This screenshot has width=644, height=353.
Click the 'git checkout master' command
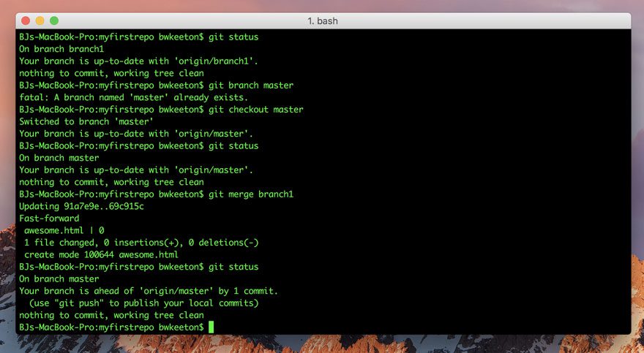coord(256,110)
